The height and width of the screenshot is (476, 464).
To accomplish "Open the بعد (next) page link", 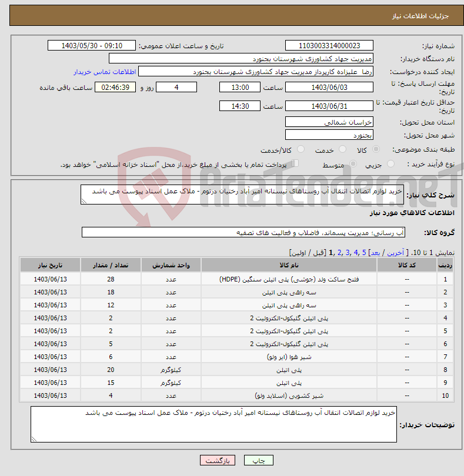I will tap(375, 253).
